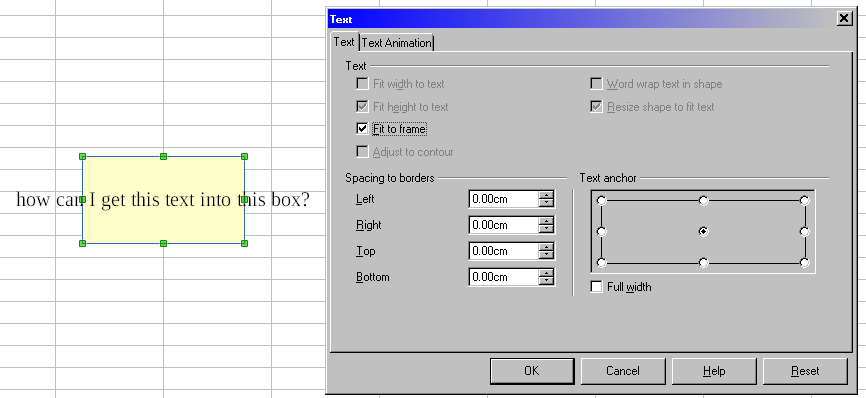866x398 pixels.
Task: Confirm with the OK button
Action: coord(532,371)
